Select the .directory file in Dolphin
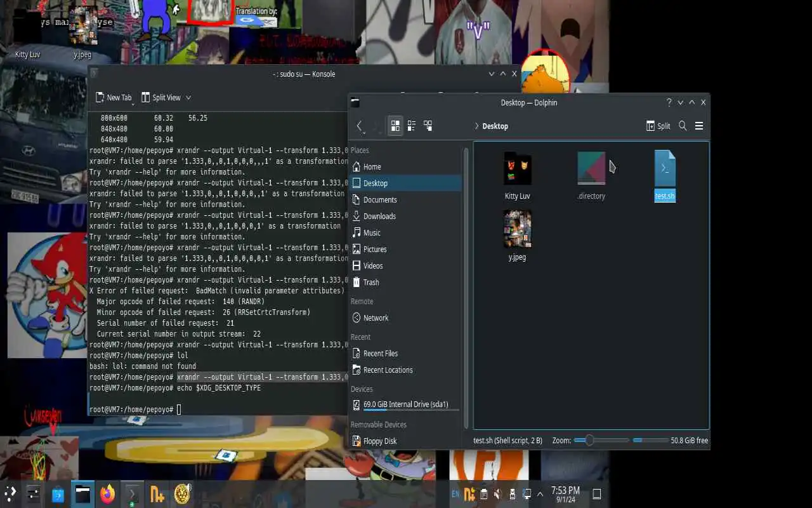 click(x=591, y=176)
